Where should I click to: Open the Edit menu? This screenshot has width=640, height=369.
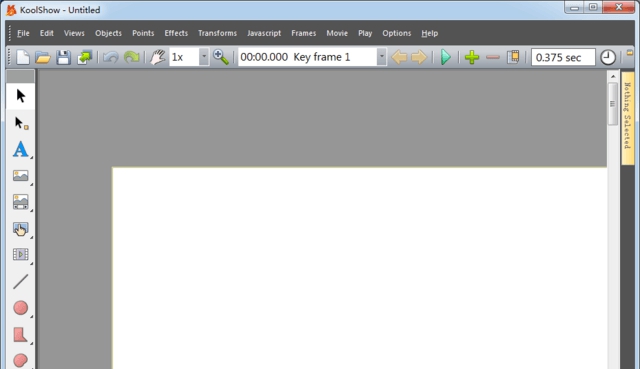(47, 33)
